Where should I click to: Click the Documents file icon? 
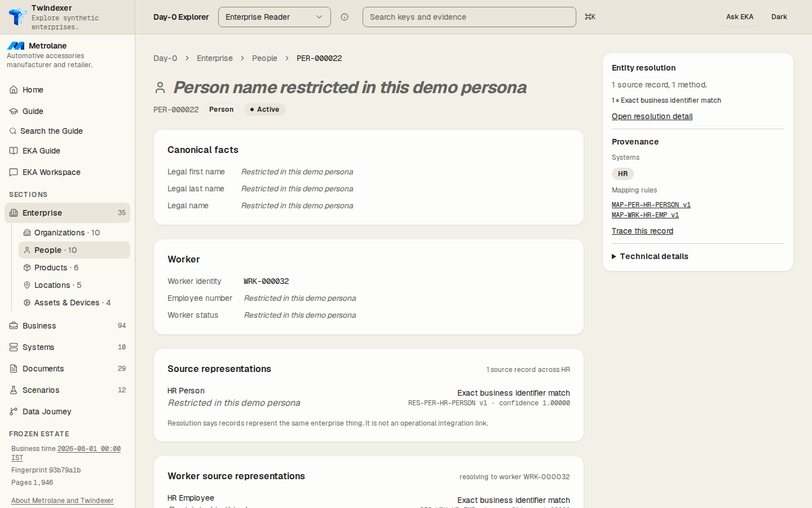coord(14,369)
